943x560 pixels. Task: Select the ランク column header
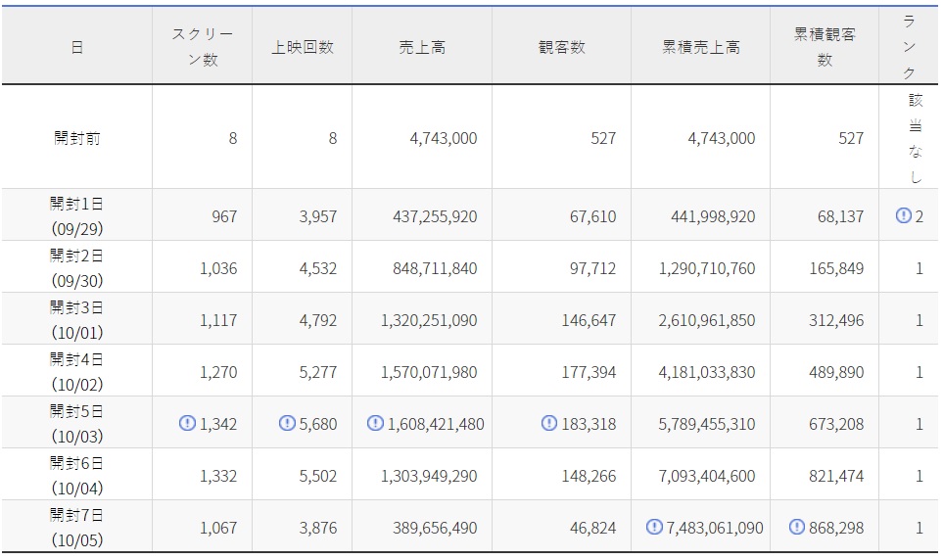909,47
